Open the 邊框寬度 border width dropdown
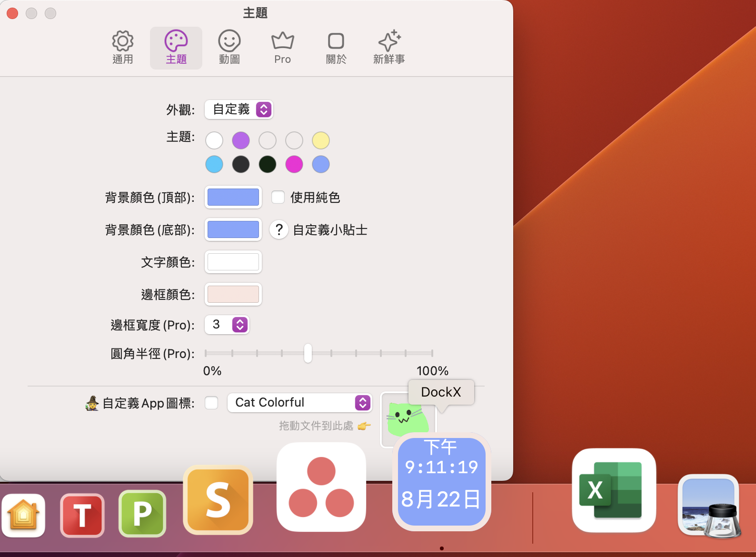 pyautogui.click(x=227, y=325)
